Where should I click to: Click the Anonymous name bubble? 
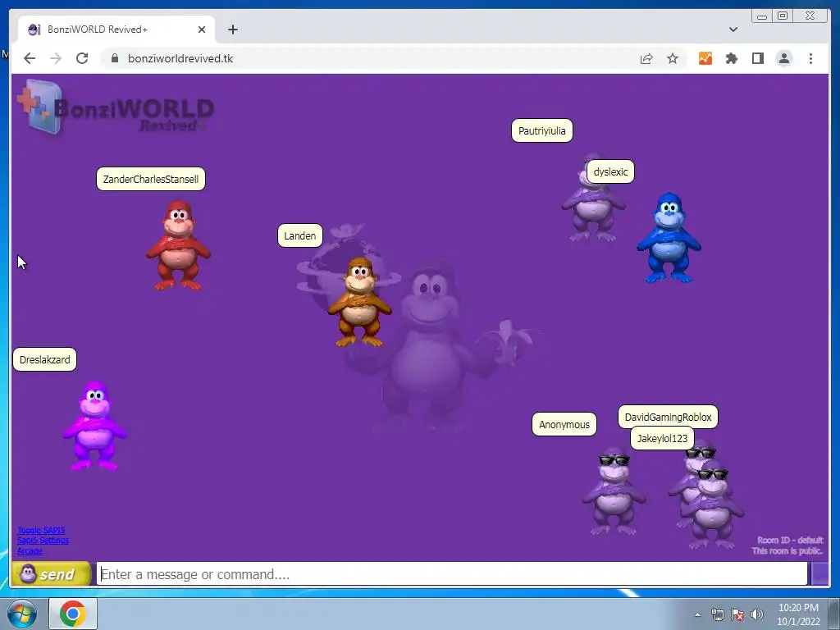564,424
